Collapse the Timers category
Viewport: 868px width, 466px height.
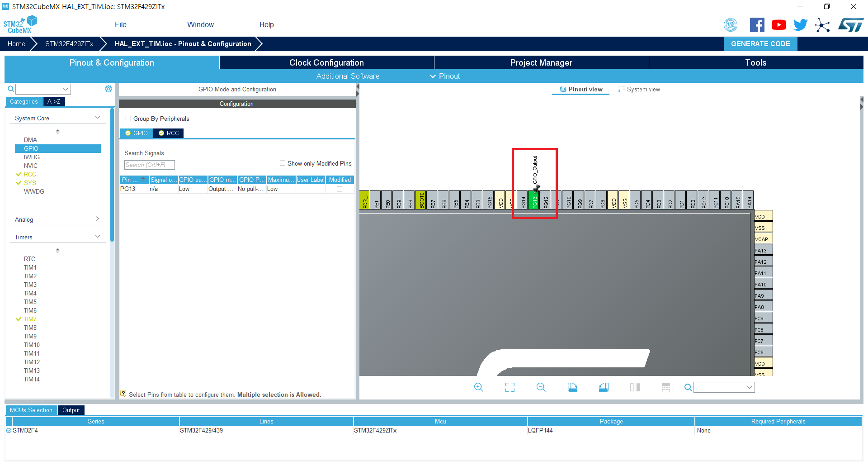pos(98,237)
